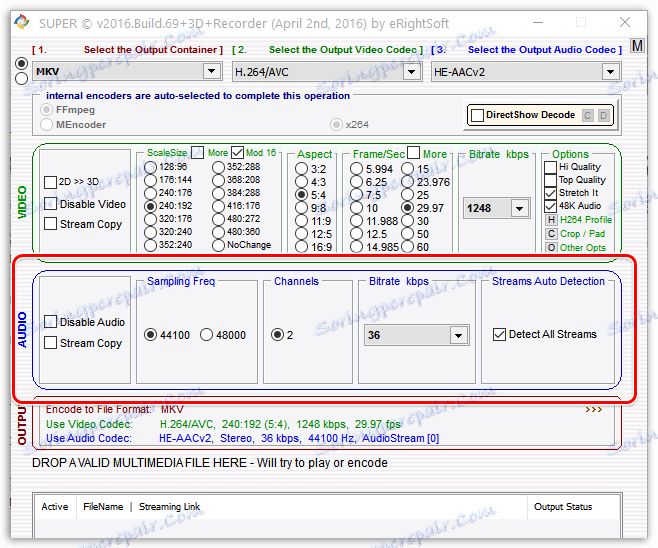Click the >>> arrows in Output section
This screenshot has width=658, height=548.
click(594, 409)
